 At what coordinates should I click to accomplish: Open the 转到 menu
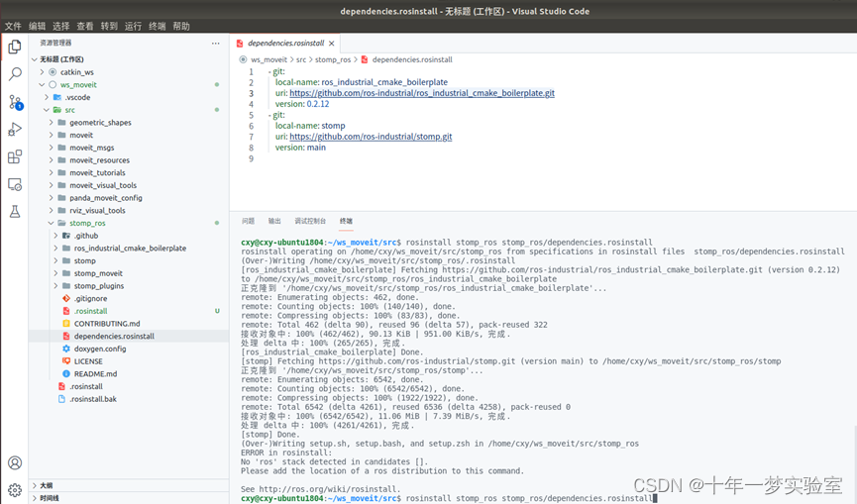(109, 26)
